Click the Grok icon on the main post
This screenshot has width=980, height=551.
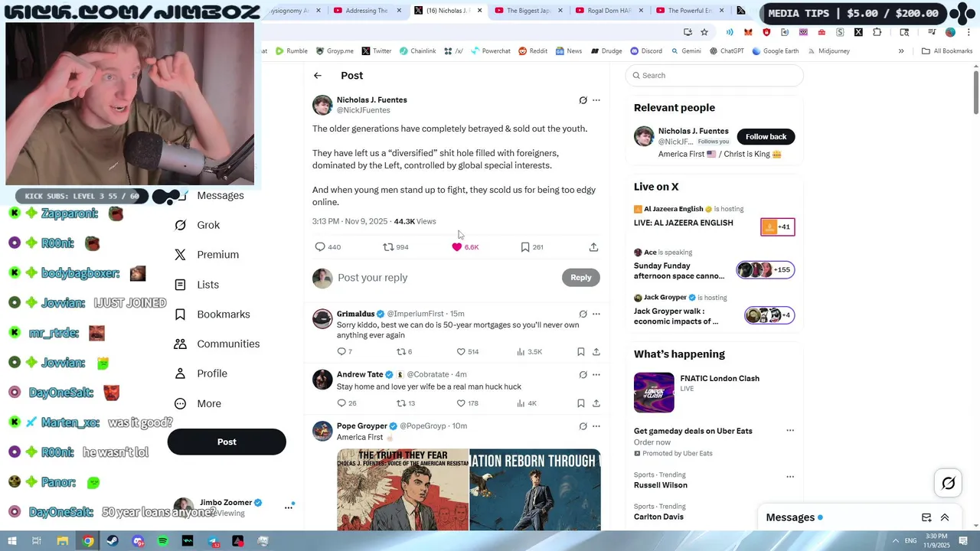pos(583,100)
